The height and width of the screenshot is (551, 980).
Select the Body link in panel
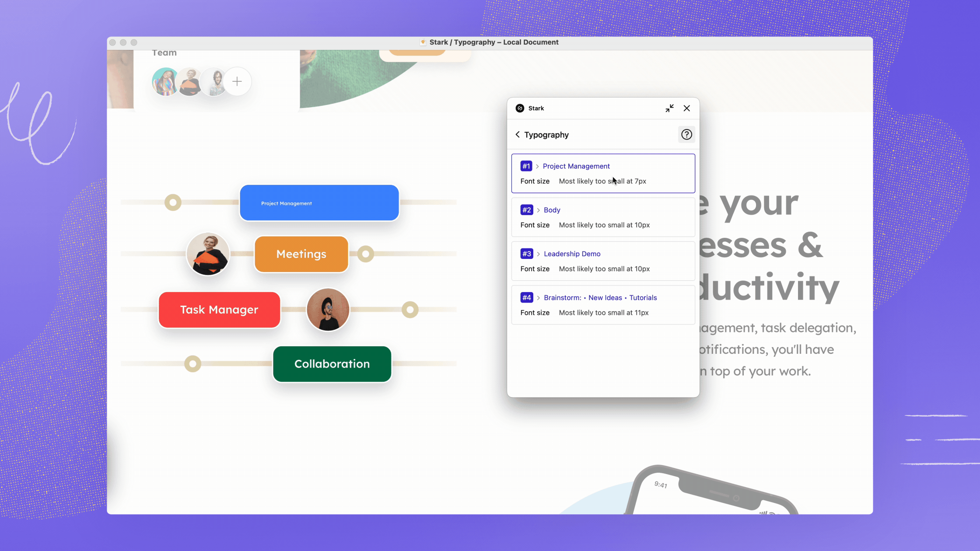(x=553, y=209)
